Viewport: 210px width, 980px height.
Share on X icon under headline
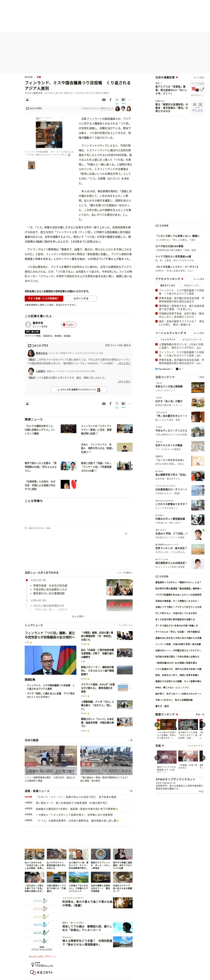(117, 100)
